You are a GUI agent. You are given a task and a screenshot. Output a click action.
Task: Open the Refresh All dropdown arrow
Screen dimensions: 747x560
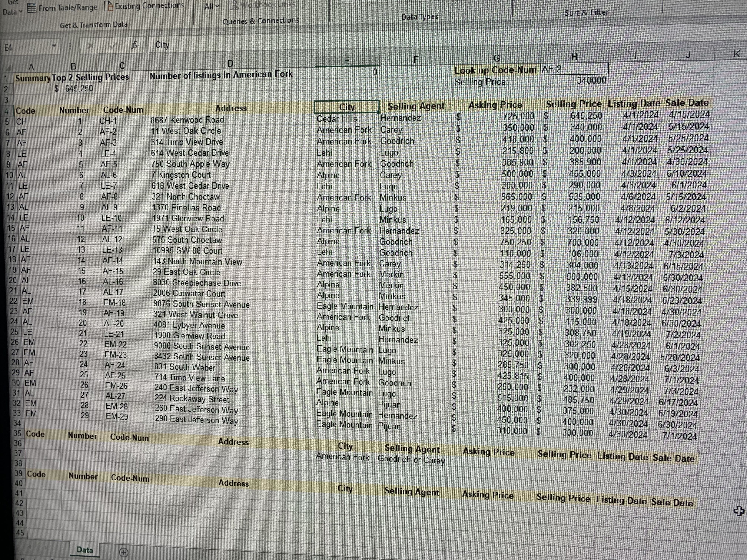217,6
